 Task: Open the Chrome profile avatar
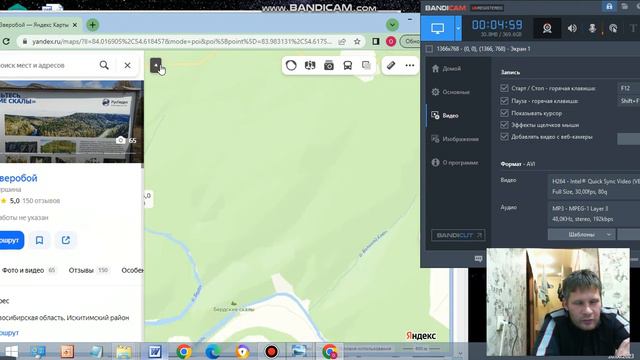click(x=391, y=41)
